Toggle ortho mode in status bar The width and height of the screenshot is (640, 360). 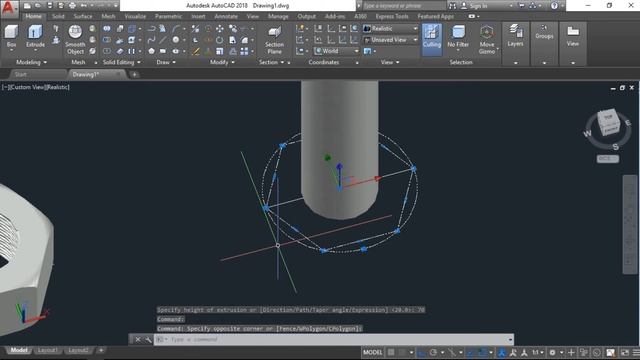[x=421, y=352]
